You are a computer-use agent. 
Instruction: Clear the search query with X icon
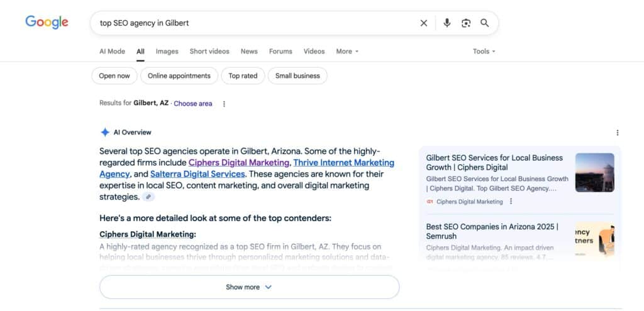[x=424, y=23]
